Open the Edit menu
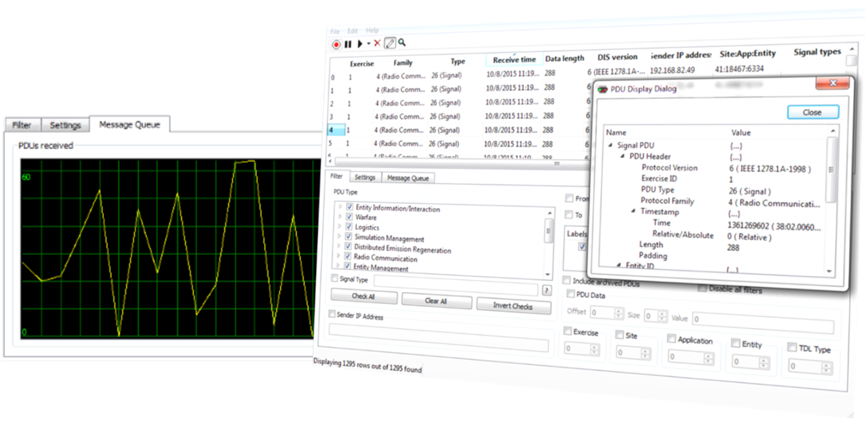The image size is (868, 423). 353,31
